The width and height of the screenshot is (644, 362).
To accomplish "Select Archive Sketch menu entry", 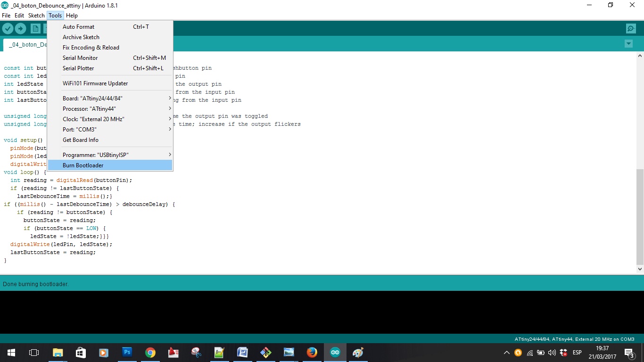I will [110, 37].
